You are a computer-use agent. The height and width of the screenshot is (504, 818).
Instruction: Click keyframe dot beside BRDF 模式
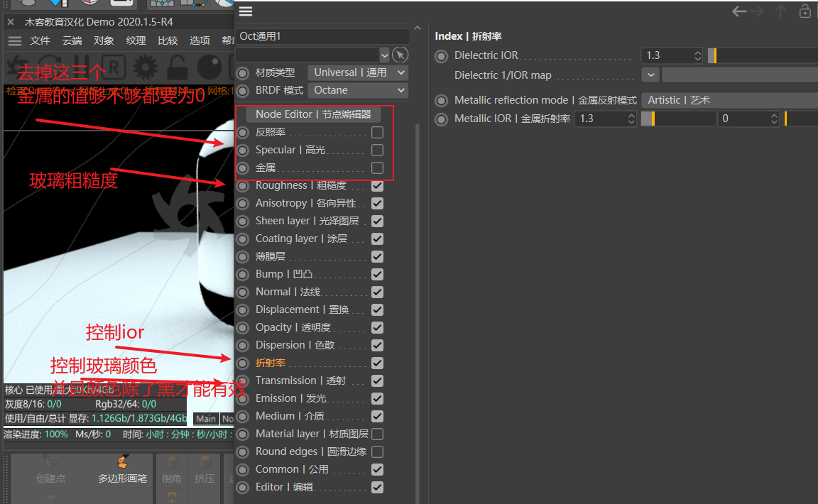coord(243,91)
